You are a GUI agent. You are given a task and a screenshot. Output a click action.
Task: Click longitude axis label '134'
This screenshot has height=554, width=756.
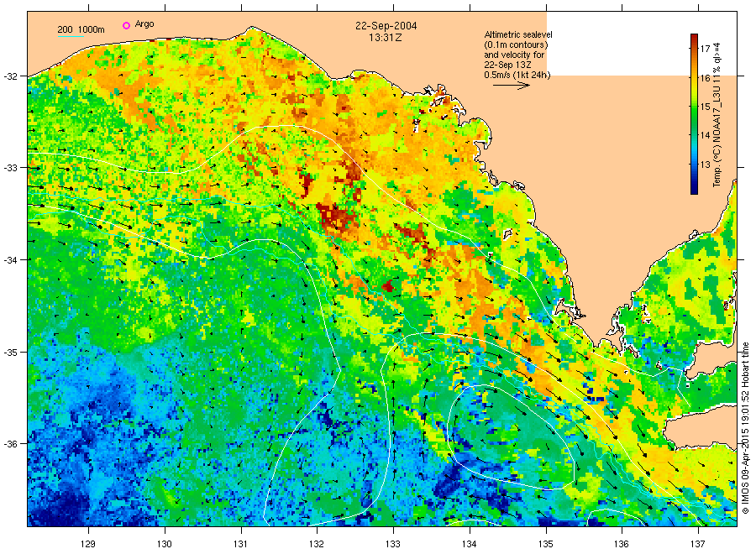click(x=470, y=545)
